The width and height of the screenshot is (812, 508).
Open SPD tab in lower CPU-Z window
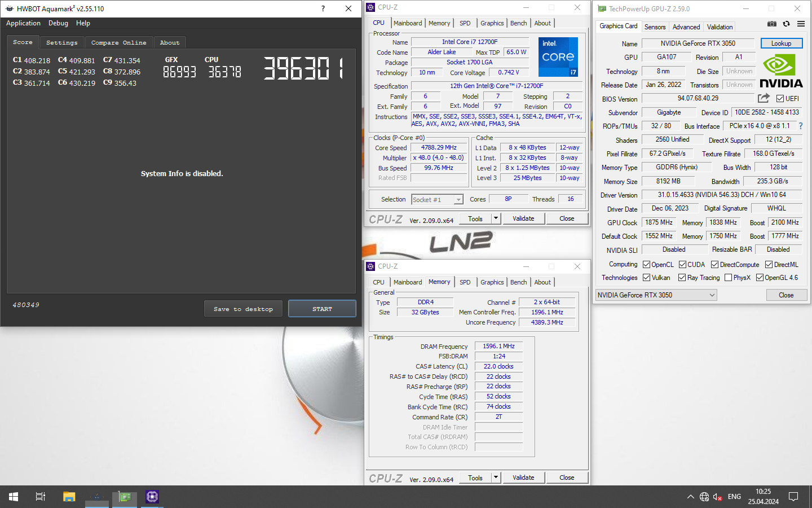(x=465, y=282)
